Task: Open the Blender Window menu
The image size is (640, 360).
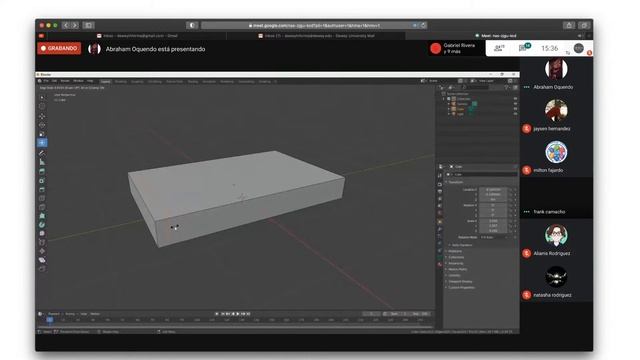Action: pyautogui.click(x=78, y=81)
